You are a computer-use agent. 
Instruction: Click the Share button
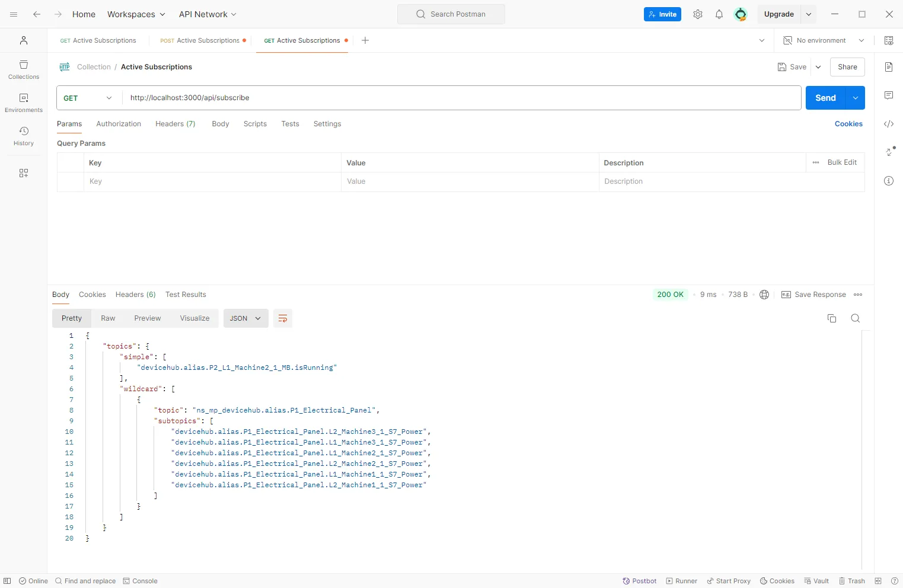tap(847, 67)
